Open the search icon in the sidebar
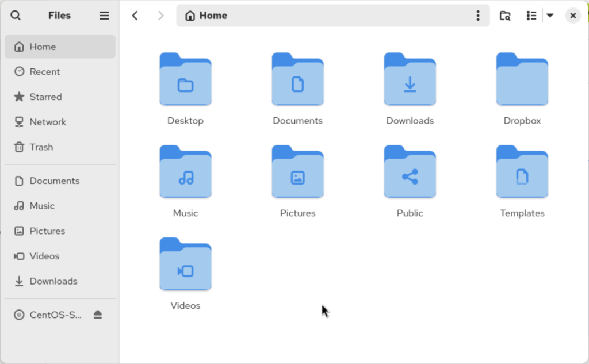The height and width of the screenshot is (364, 589). [x=15, y=16]
